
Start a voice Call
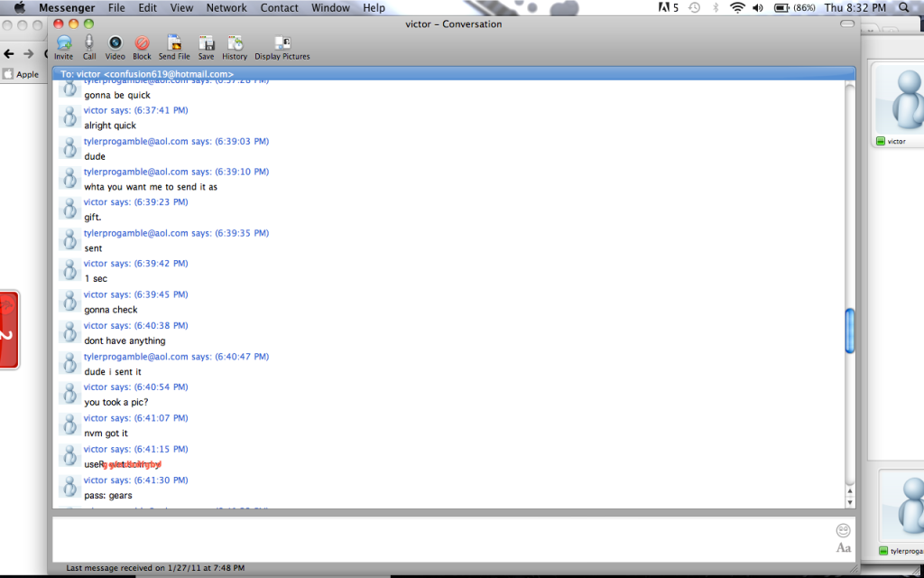(x=89, y=47)
